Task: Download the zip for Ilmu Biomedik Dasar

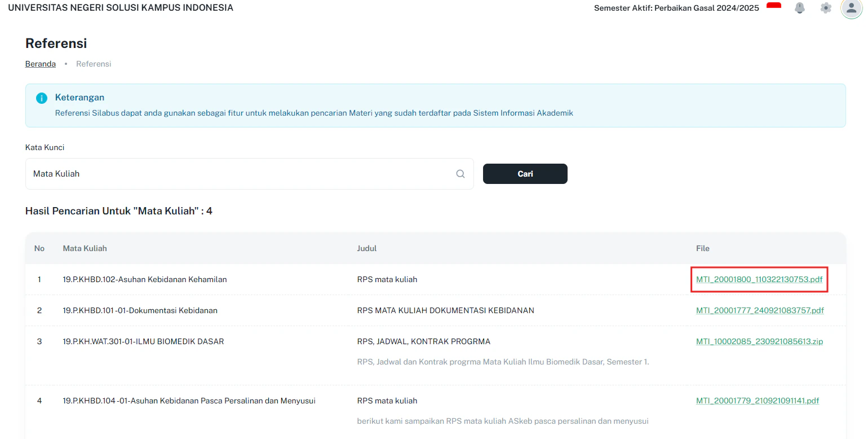Action: click(x=759, y=341)
